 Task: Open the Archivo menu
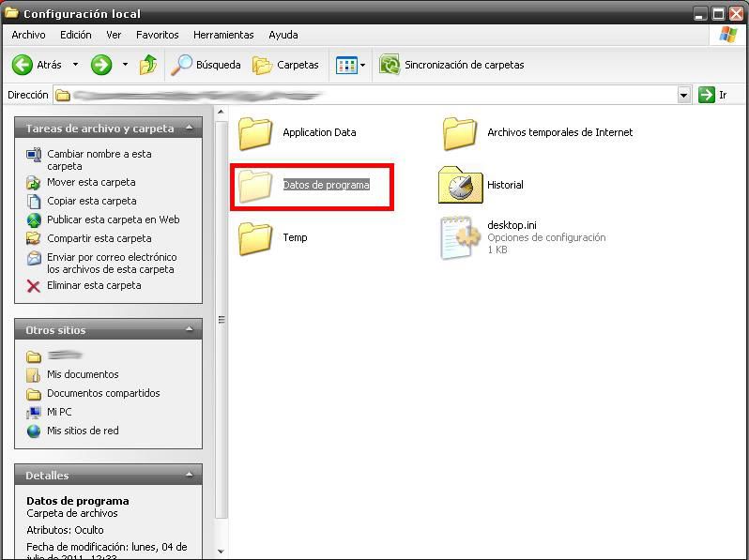(29, 35)
